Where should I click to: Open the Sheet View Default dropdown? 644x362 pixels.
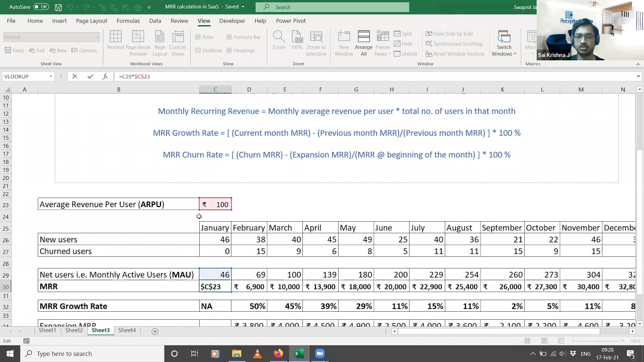[51, 37]
